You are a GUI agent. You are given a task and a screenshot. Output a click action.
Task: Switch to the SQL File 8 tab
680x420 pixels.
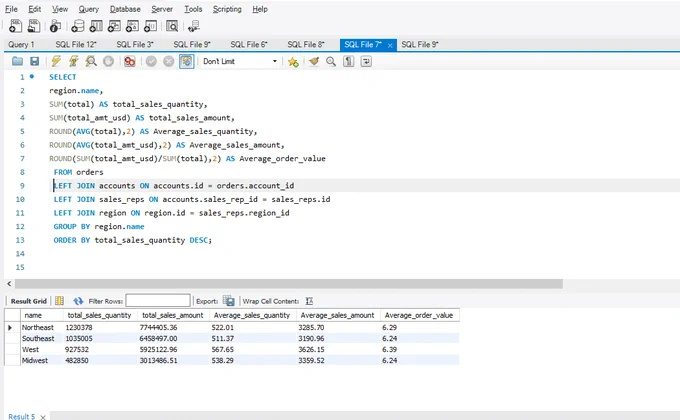(306, 45)
